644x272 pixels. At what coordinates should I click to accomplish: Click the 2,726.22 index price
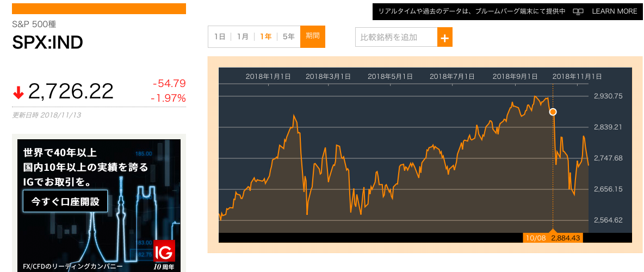click(x=71, y=91)
